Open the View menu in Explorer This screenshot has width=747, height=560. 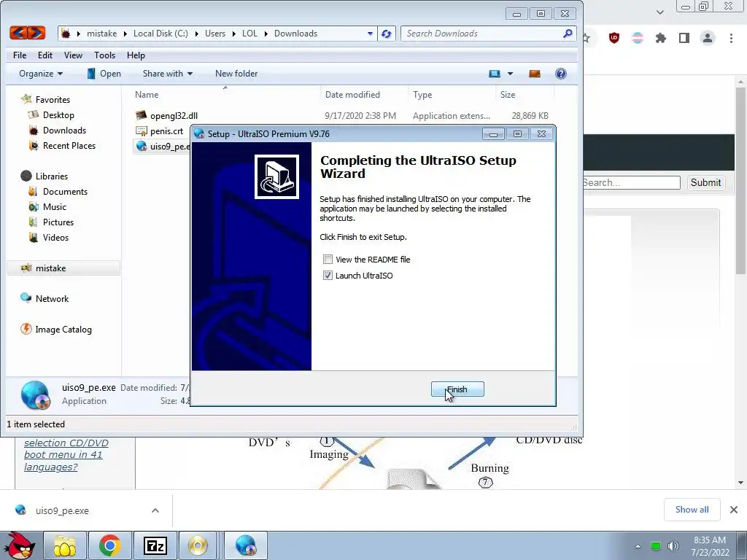(x=74, y=55)
